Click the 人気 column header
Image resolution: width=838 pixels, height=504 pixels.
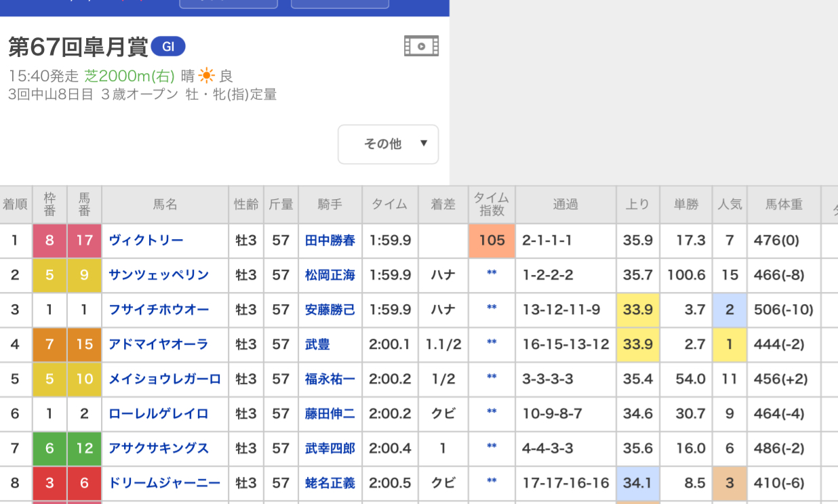click(x=730, y=204)
